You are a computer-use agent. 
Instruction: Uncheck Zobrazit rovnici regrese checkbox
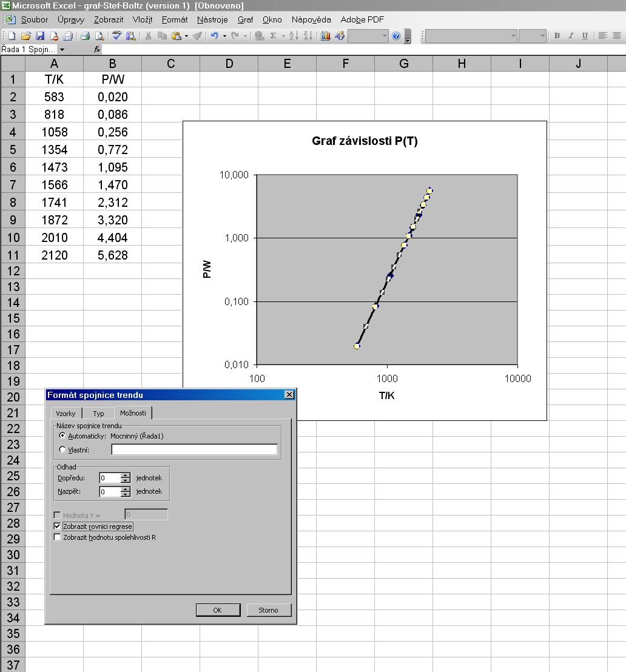pyautogui.click(x=57, y=526)
